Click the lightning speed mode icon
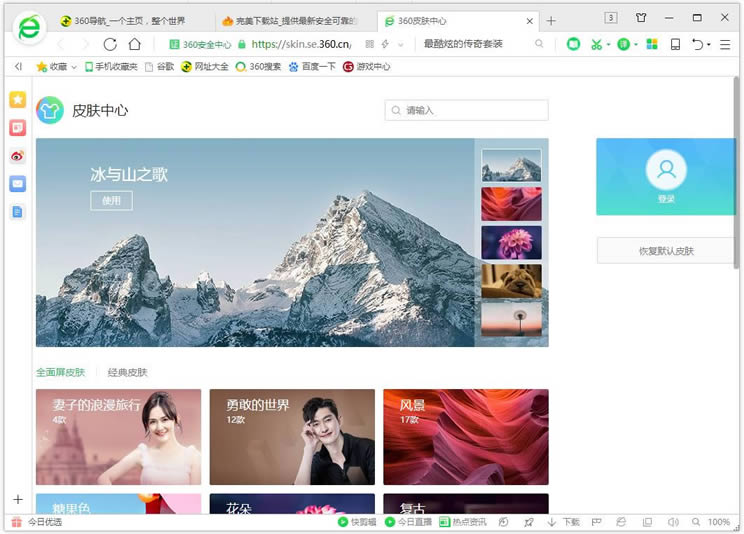Viewport: 744px width, 534px height. click(385, 44)
